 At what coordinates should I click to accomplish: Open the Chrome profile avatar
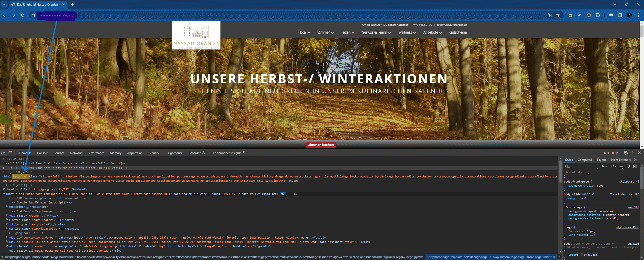629,15
